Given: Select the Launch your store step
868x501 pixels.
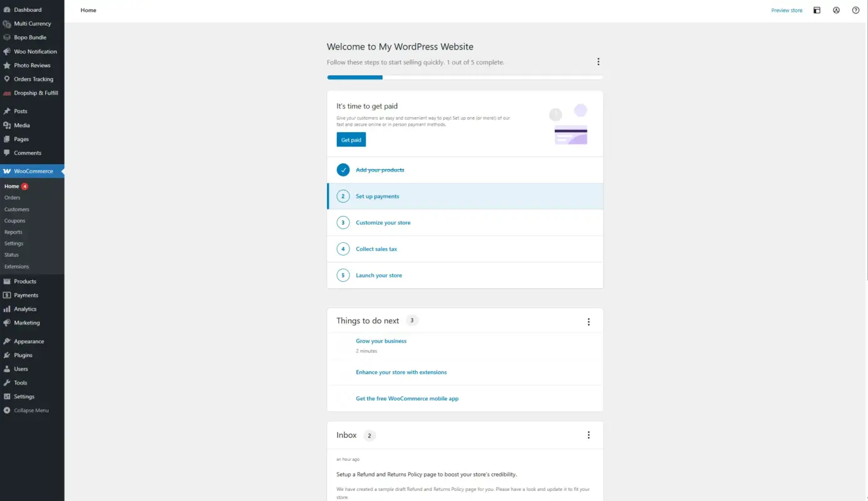Looking at the screenshot, I should 465,275.
